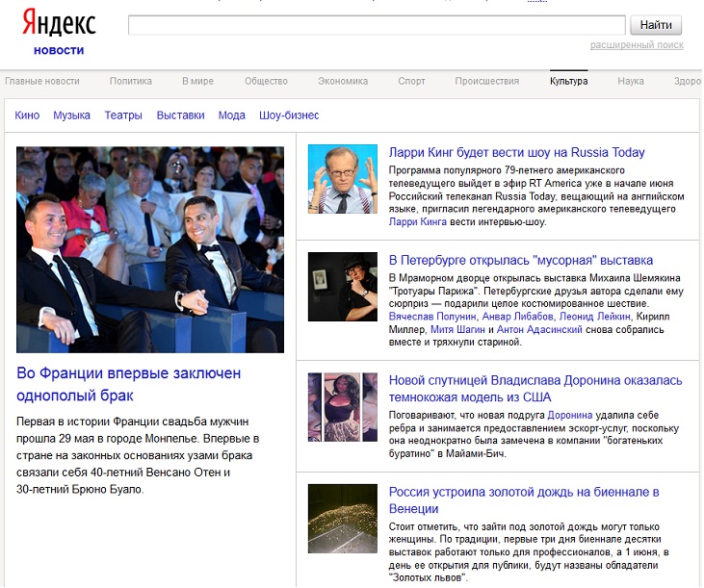Open расширенный поиск link
Viewport: 704px width, 588px height.
pyautogui.click(x=637, y=45)
